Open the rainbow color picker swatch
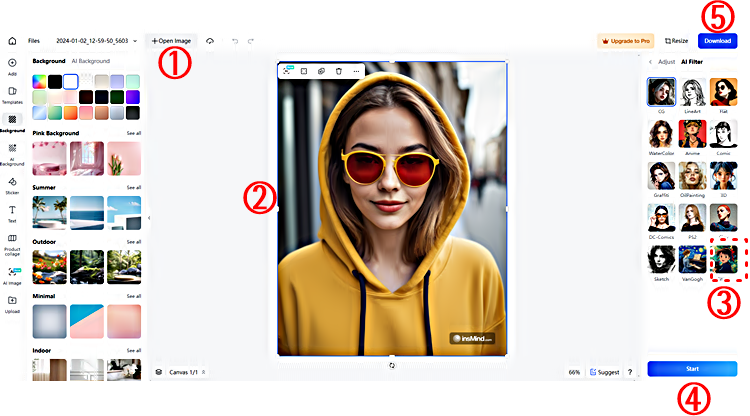Image resolution: width=750 pixels, height=416 pixels. pos(39,82)
